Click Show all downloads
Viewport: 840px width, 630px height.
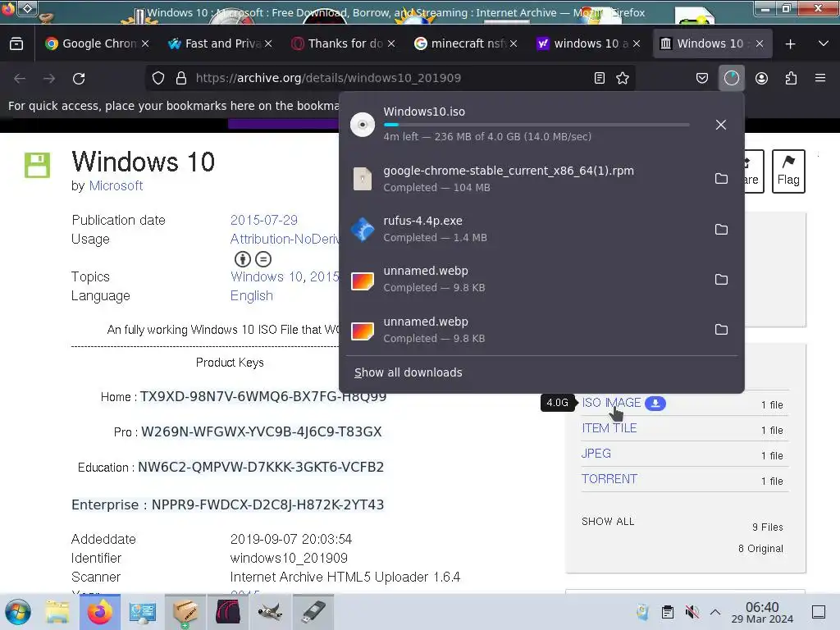[x=409, y=373]
